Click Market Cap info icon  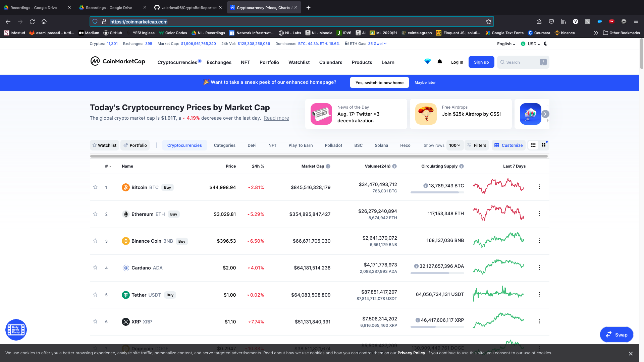click(x=328, y=166)
